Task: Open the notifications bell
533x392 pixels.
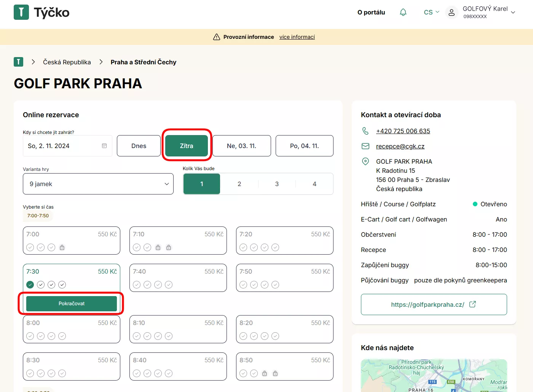Action: click(x=403, y=12)
